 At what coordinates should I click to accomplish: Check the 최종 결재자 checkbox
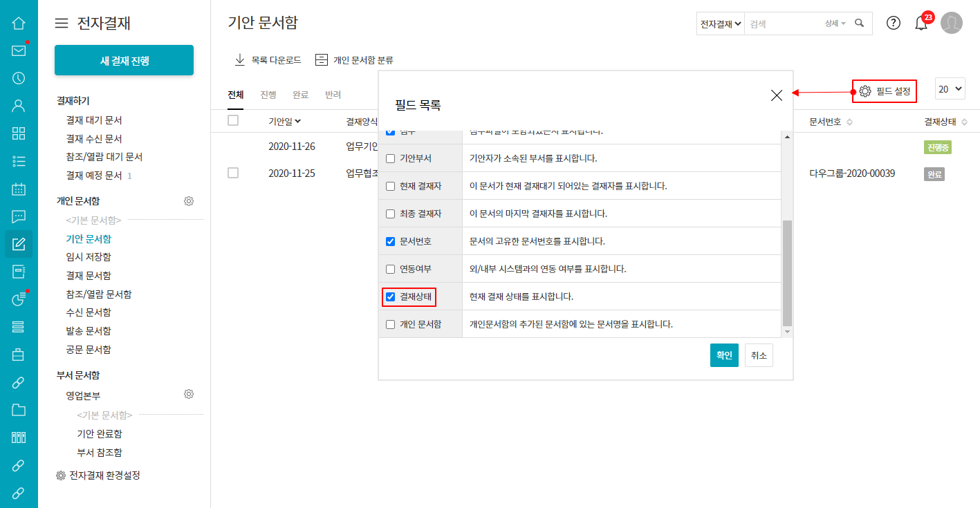point(391,214)
